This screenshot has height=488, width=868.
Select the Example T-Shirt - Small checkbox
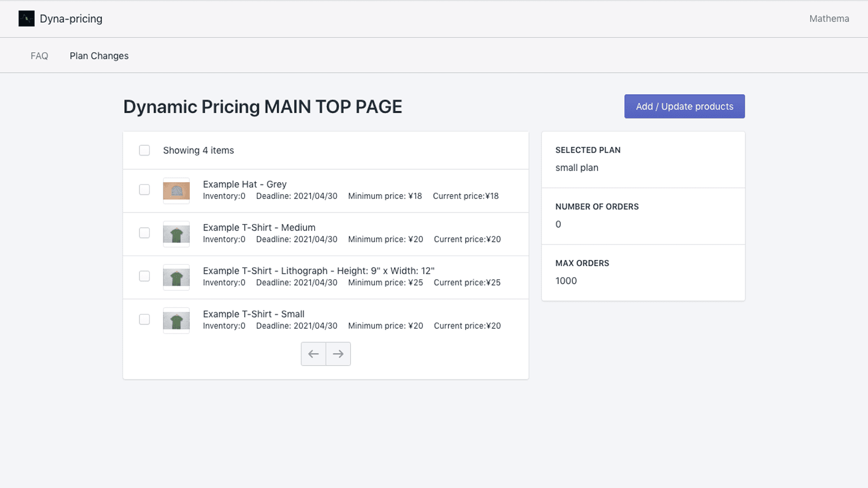pyautogui.click(x=144, y=320)
